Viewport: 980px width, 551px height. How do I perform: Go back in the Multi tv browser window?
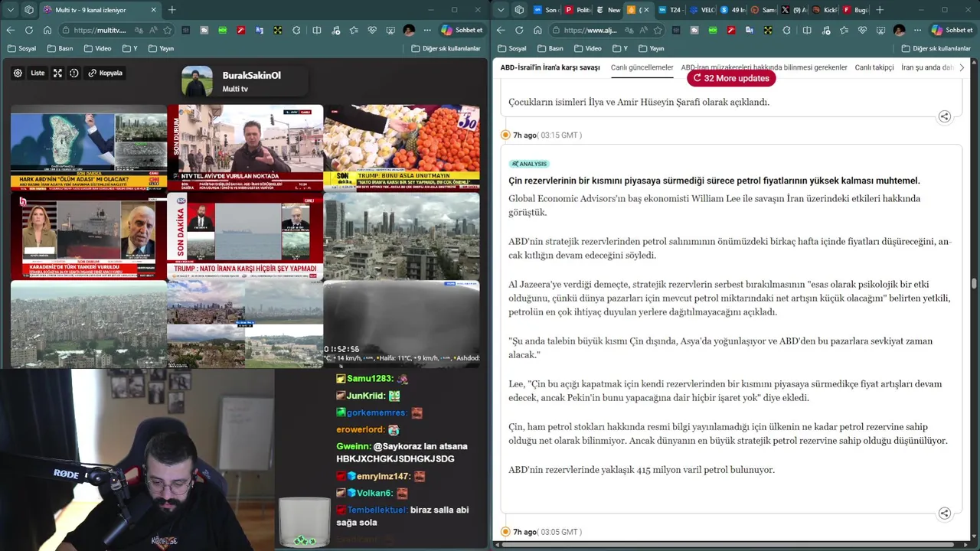[11, 30]
